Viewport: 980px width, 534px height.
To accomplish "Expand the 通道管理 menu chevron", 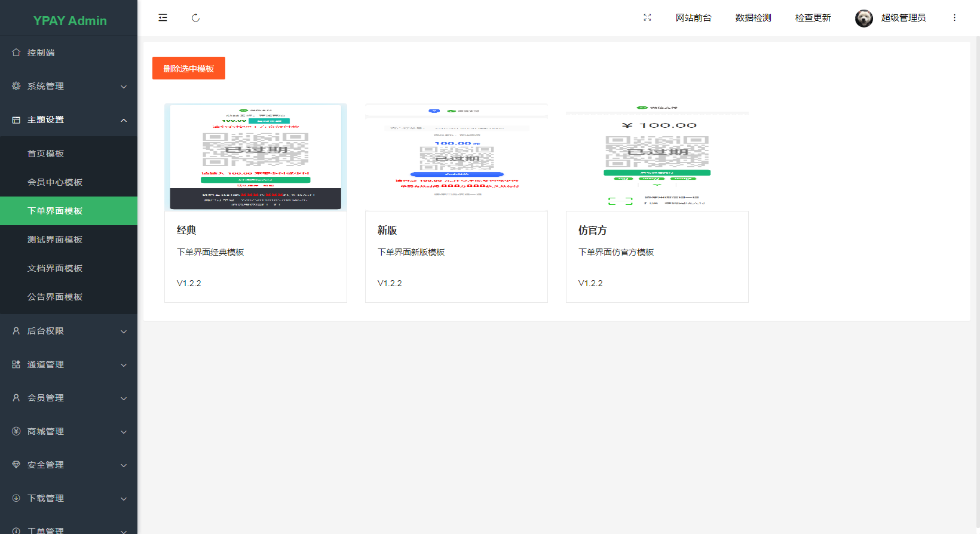I will coord(124,365).
